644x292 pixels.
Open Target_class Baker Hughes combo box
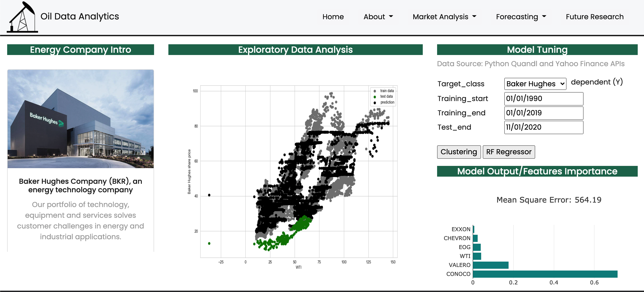pos(535,84)
